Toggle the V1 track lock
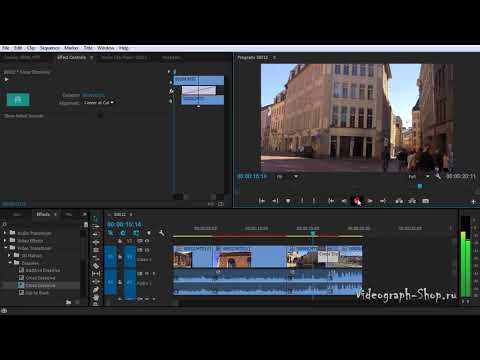 120,257
